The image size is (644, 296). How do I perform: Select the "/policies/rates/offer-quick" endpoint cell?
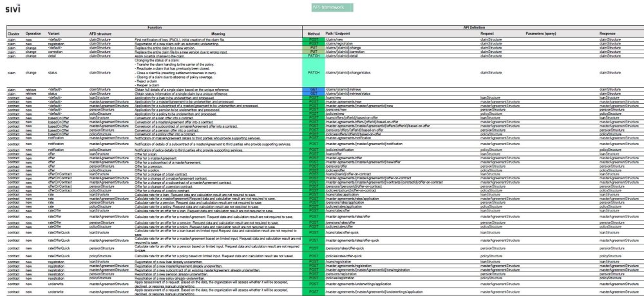[x=402, y=256]
